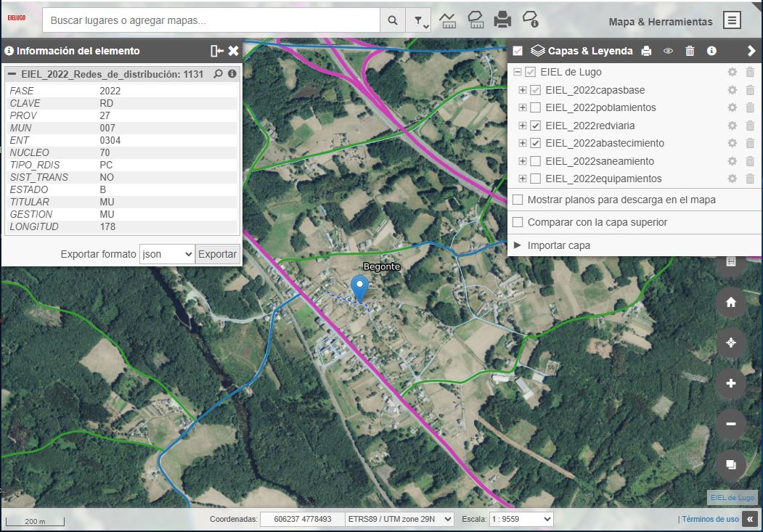The width and height of the screenshot is (763, 532).
Task: Delete the EIEL_2022saneamiento layer via trash icon
Action: [750, 161]
